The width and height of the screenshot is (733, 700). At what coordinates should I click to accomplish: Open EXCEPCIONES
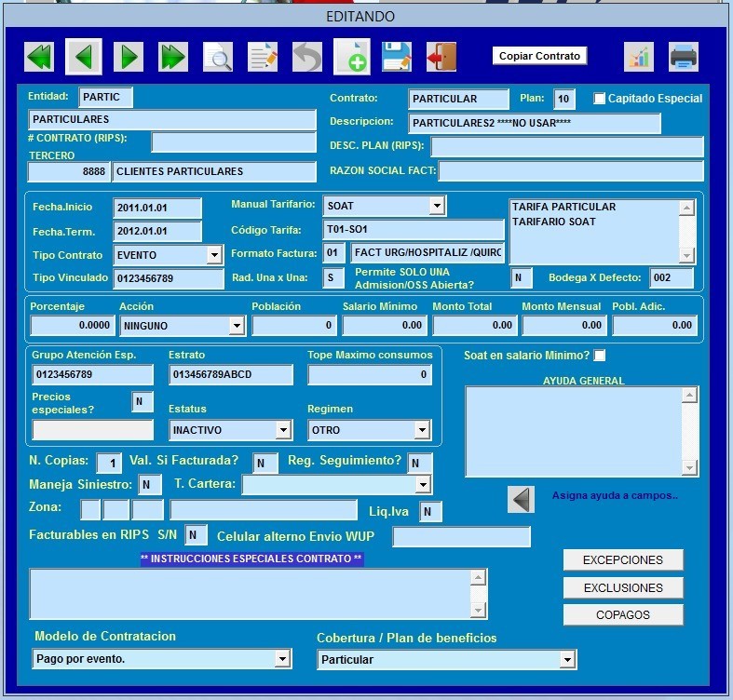[623, 559]
